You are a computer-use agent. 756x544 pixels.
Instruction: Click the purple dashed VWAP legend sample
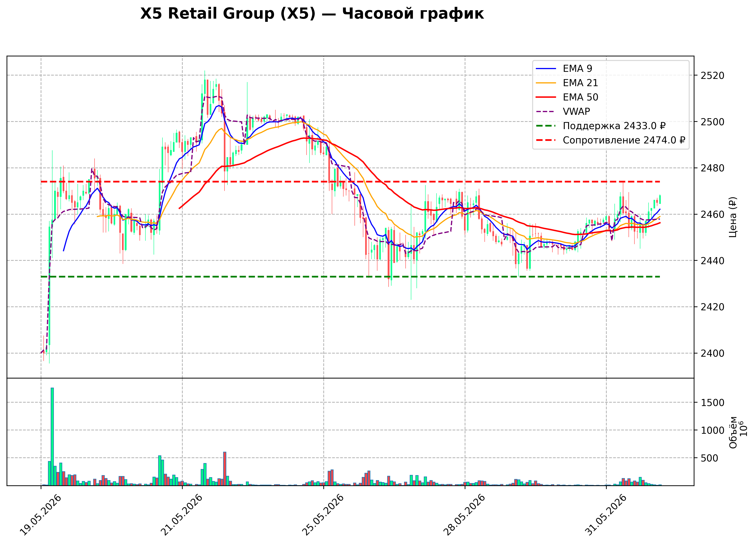pos(546,112)
